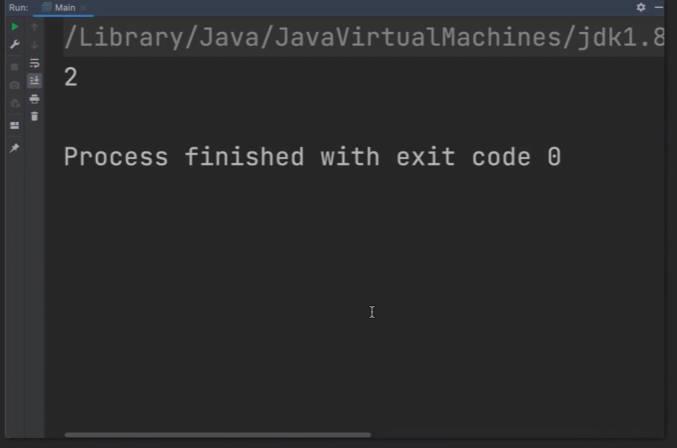Click the print console output icon

[34, 99]
